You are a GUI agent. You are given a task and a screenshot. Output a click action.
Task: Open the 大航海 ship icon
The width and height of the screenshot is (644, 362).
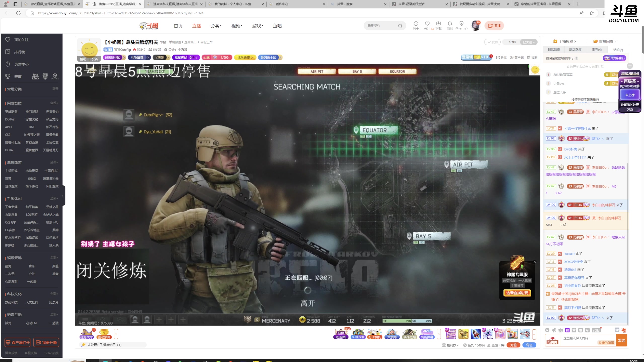tap(392, 334)
